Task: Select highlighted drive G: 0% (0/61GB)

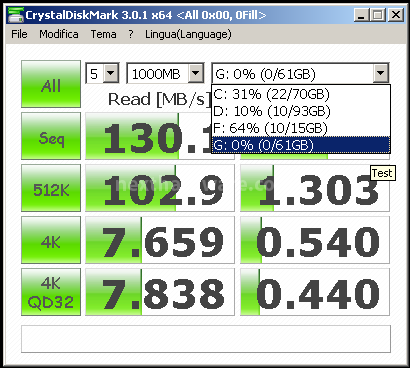Action: click(301, 145)
